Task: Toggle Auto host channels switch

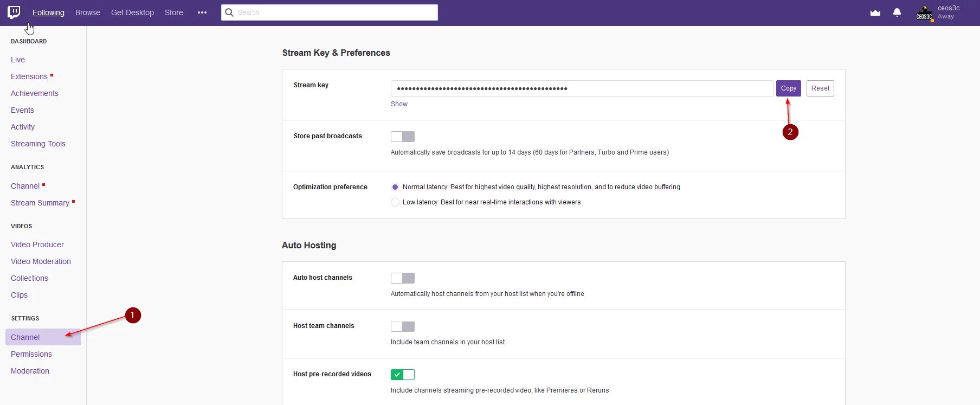Action: coord(403,278)
